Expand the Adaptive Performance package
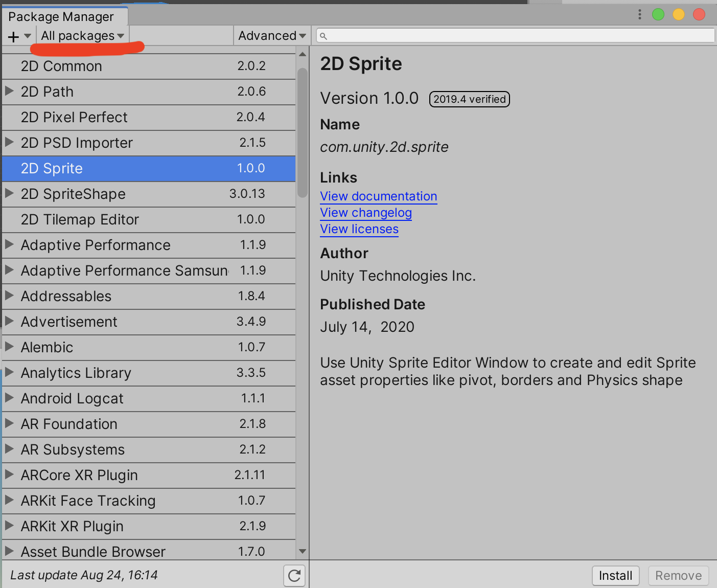Viewport: 717px width, 588px height. (9, 244)
